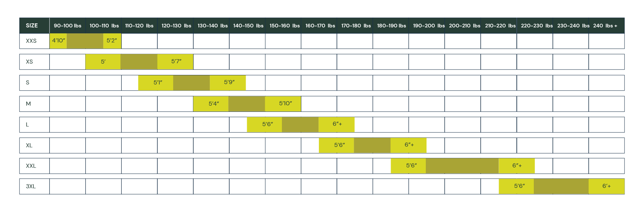Click the 5'1" cell in S row

coord(158,83)
